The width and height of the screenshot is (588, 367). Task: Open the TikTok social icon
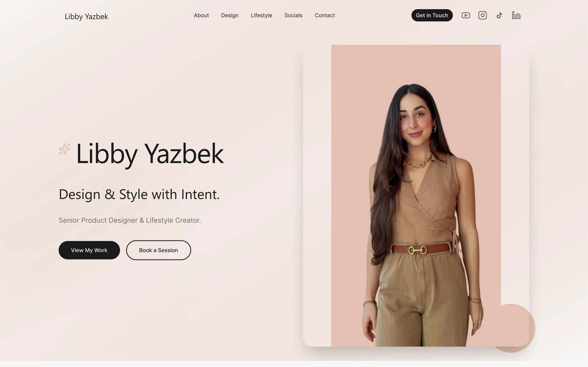click(499, 15)
